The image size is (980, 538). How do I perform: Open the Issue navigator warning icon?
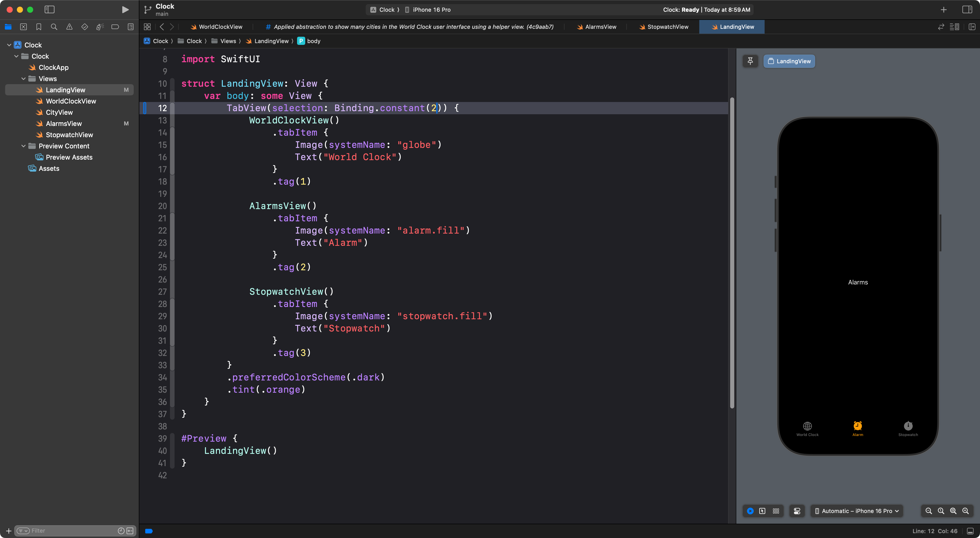click(x=69, y=27)
